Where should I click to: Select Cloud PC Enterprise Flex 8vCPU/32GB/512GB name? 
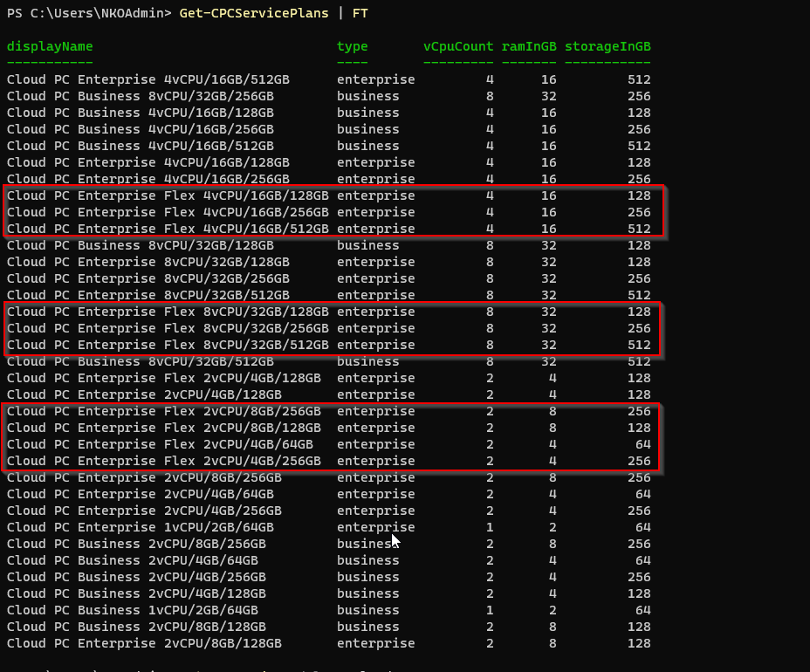pos(168,345)
